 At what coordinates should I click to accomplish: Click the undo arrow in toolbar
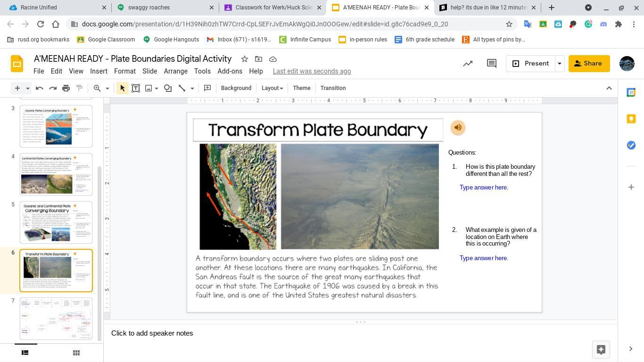pos(40,88)
